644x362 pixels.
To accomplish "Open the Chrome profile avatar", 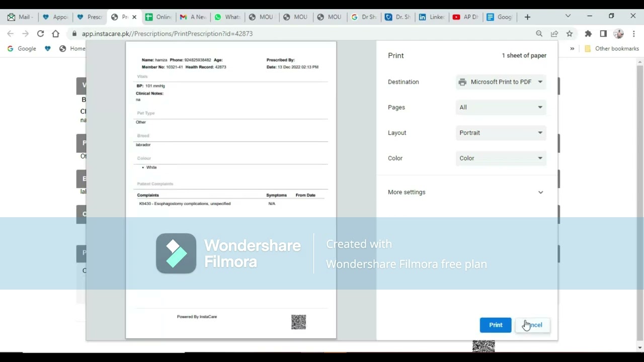I will [618, 34].
